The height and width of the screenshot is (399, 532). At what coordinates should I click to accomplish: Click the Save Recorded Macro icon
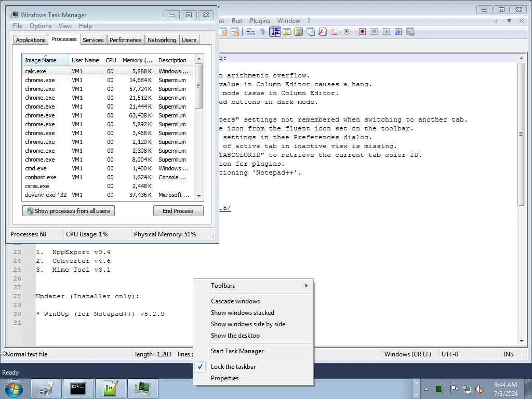410,32
